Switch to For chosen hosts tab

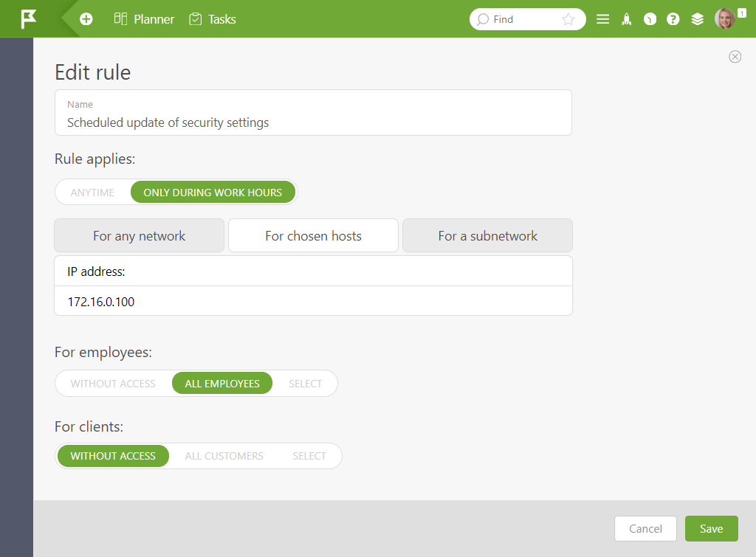313,235
